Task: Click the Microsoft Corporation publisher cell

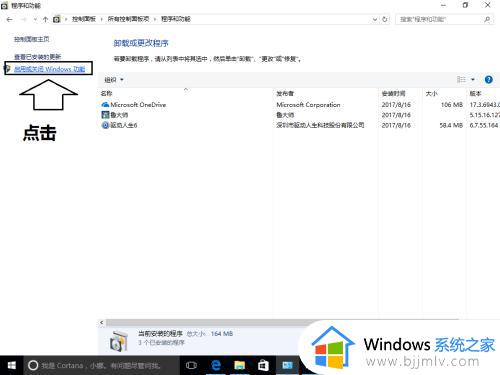Action: [x=308, y=105]
